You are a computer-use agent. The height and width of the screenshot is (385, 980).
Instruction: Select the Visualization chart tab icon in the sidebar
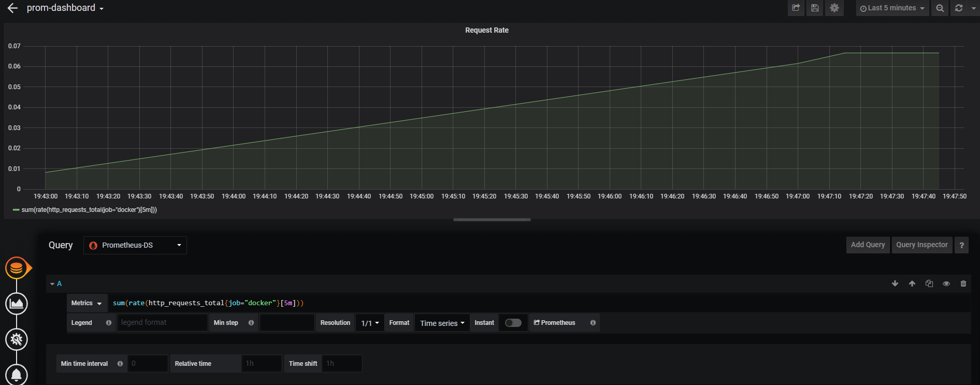[x=17, y=304]
